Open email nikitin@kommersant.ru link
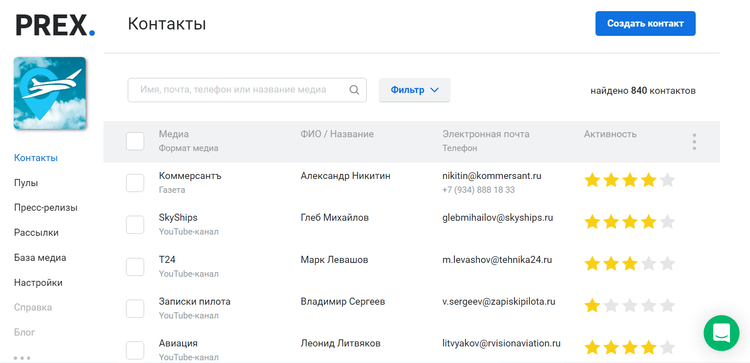Viewport: 750px width, 363px height. pos(492,176)
